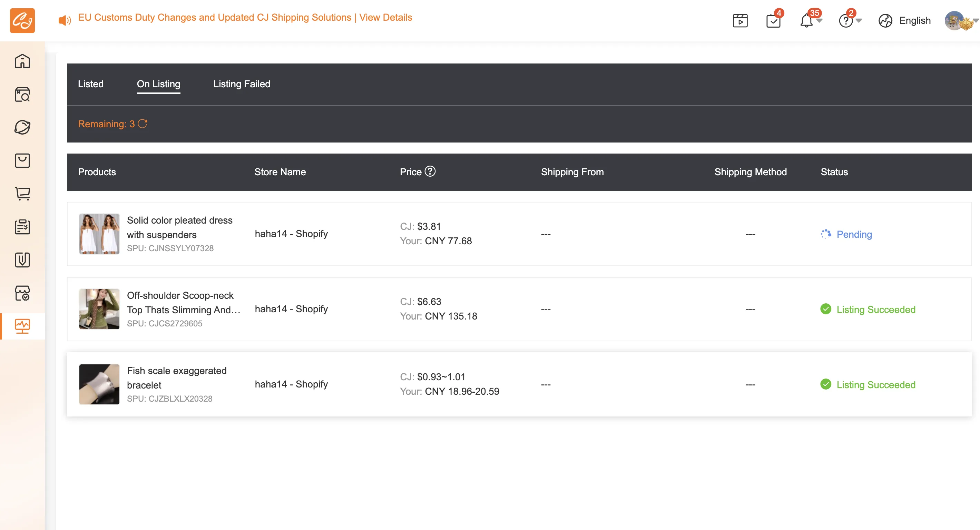
Task: Open the product search sidebar icon
Action: [22, 94]
